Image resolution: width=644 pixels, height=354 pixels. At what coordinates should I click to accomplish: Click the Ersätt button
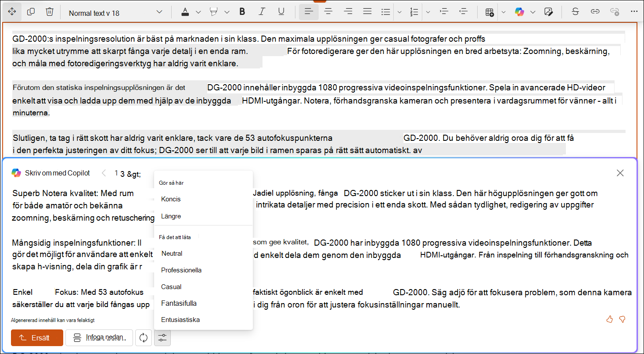[x=37, y=338]
